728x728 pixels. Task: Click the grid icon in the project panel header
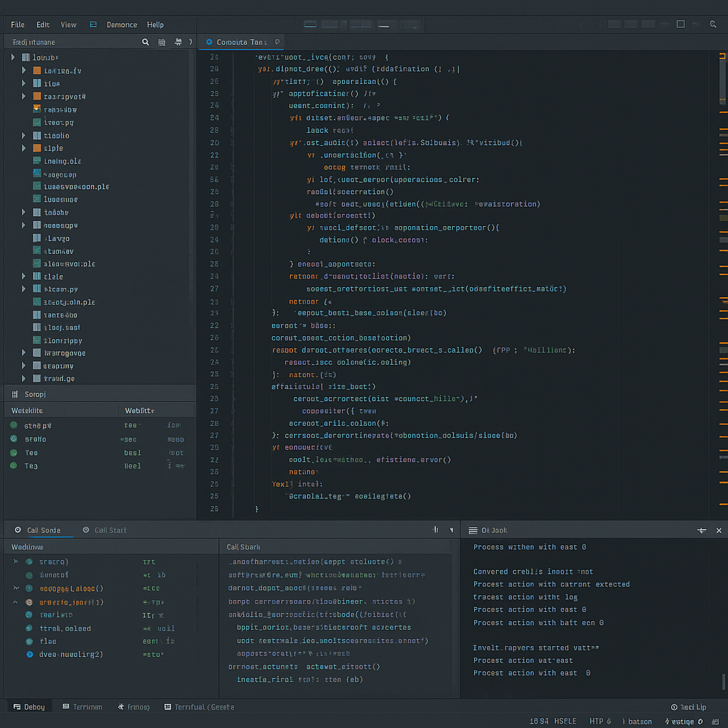[161, 42]
